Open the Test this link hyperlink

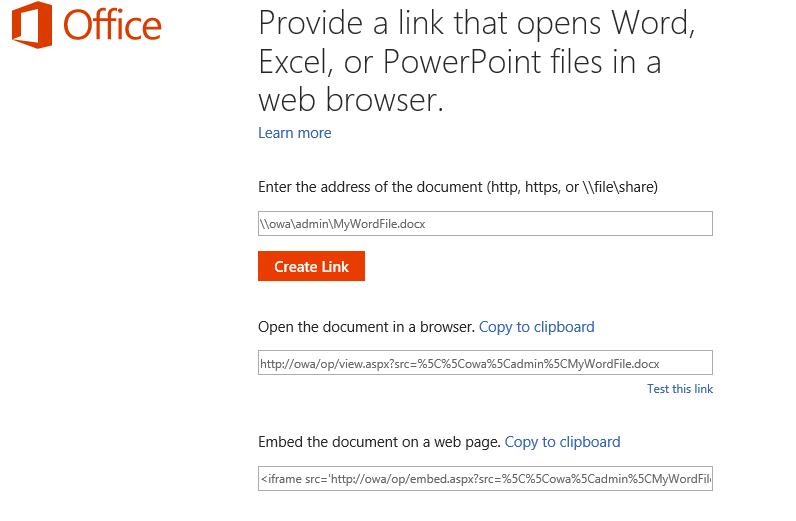click(680, 389)
